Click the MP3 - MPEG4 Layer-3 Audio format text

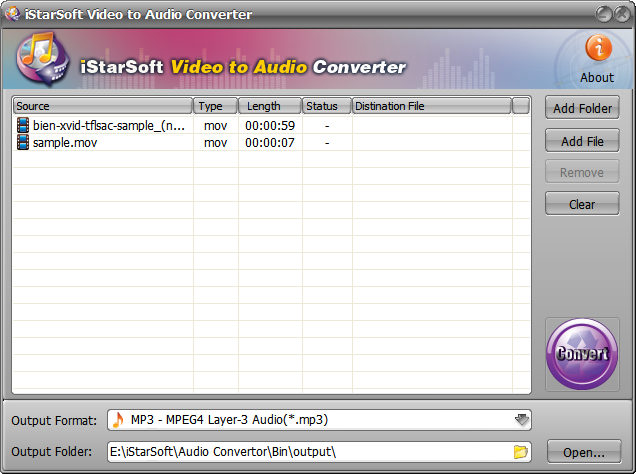(x=229, y=420)
